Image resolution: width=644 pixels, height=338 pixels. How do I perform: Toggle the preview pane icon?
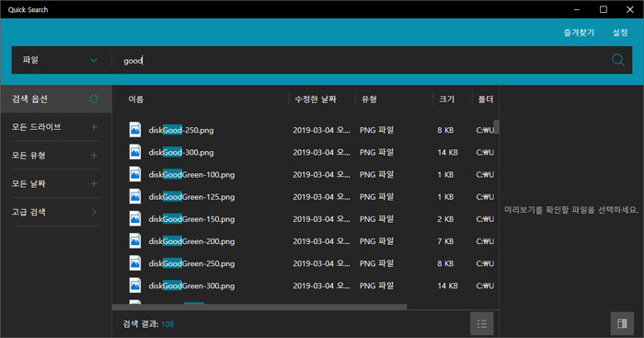(x=622, y=323)
